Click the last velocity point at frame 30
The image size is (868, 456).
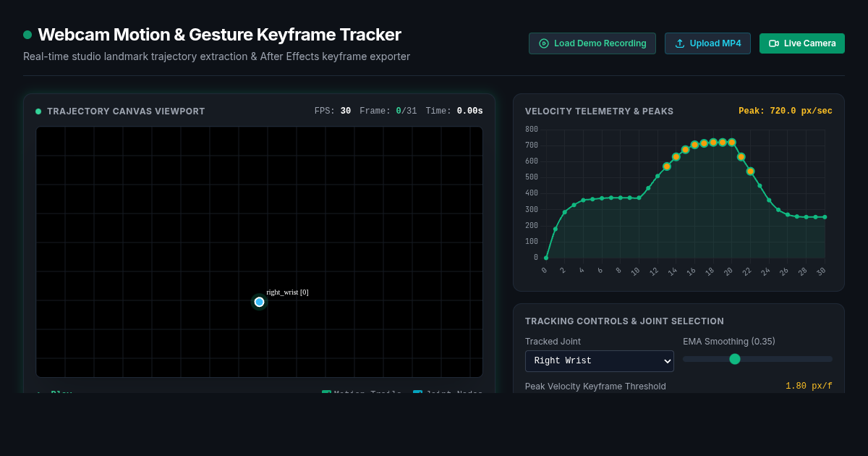(825, 217)
